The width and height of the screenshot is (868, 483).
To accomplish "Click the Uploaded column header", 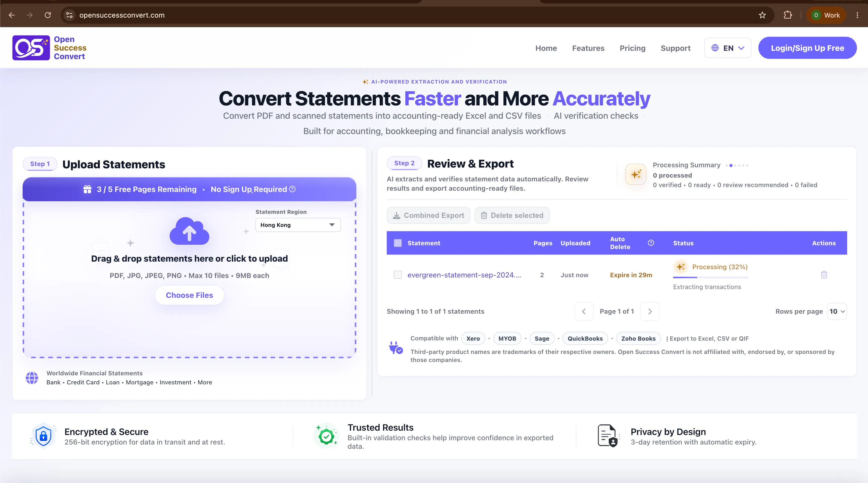I will coord(575,243).
